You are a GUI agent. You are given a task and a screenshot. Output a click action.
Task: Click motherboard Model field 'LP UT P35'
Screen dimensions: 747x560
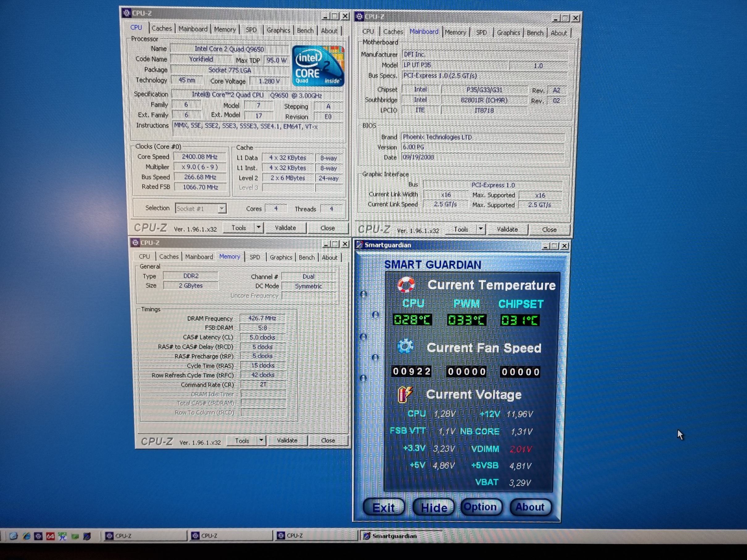(455, 65)
